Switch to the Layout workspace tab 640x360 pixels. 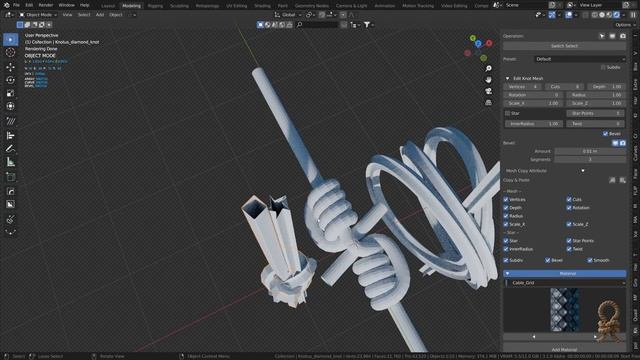108,6
